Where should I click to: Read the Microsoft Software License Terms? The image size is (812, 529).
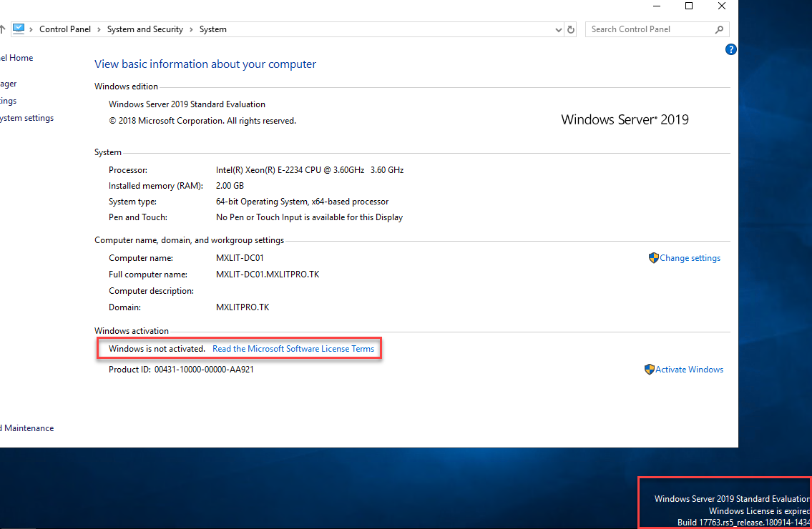coord(293,349)
